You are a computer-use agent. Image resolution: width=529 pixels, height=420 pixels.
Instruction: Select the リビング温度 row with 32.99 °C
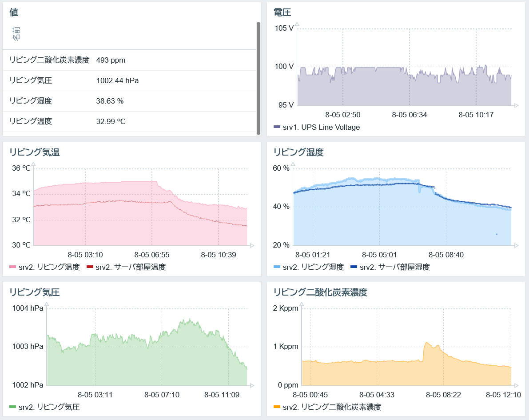(130, 121)
